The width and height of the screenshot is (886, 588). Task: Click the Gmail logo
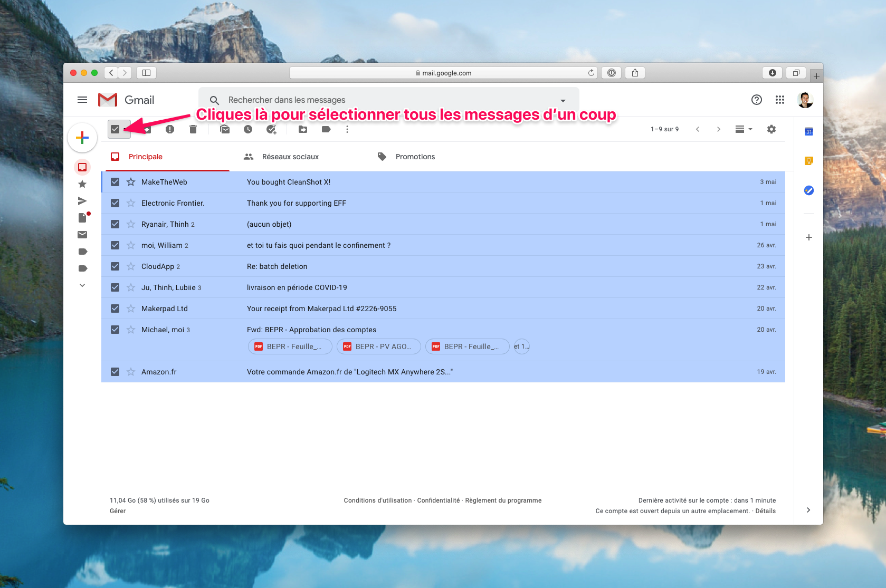126,100
